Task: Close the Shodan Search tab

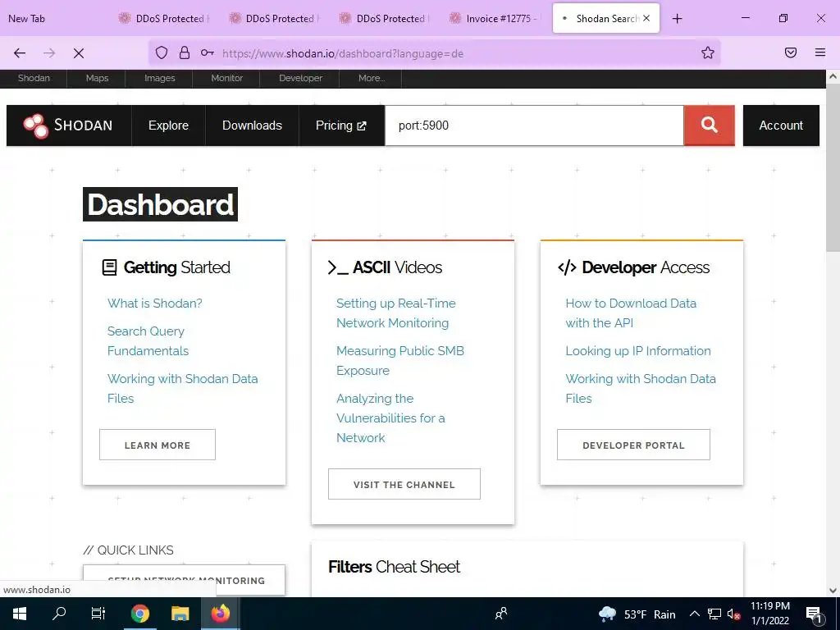Action: 646,18
